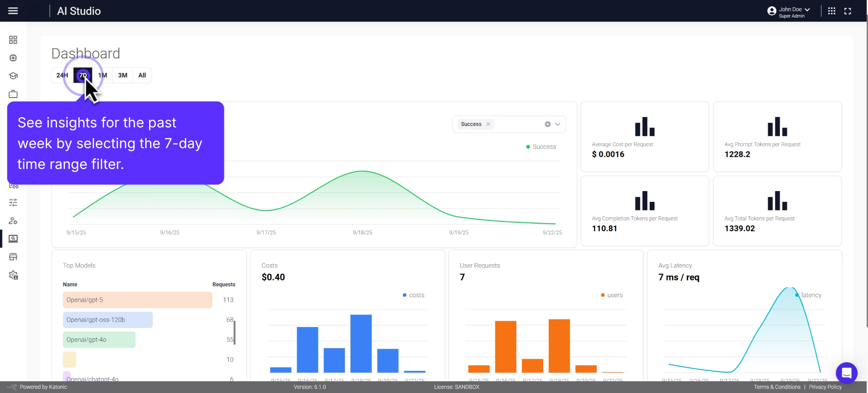Click the 1228.2 prompt tokens value
The image size is (868, 393).
[737, 154]
